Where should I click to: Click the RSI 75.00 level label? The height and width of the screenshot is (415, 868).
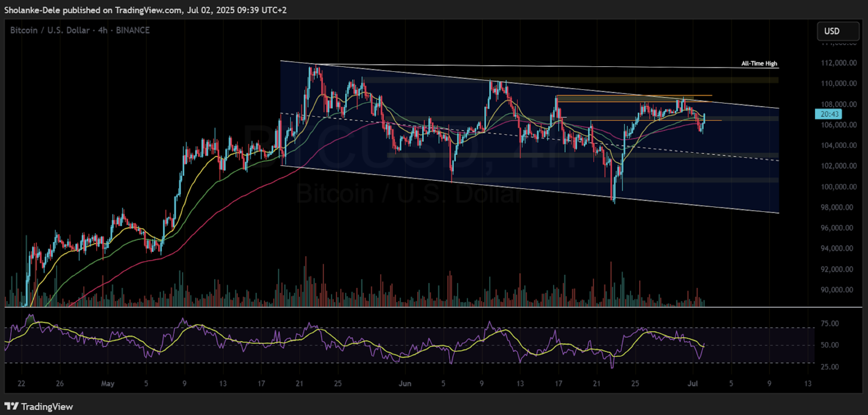click(x=830, y=323)
